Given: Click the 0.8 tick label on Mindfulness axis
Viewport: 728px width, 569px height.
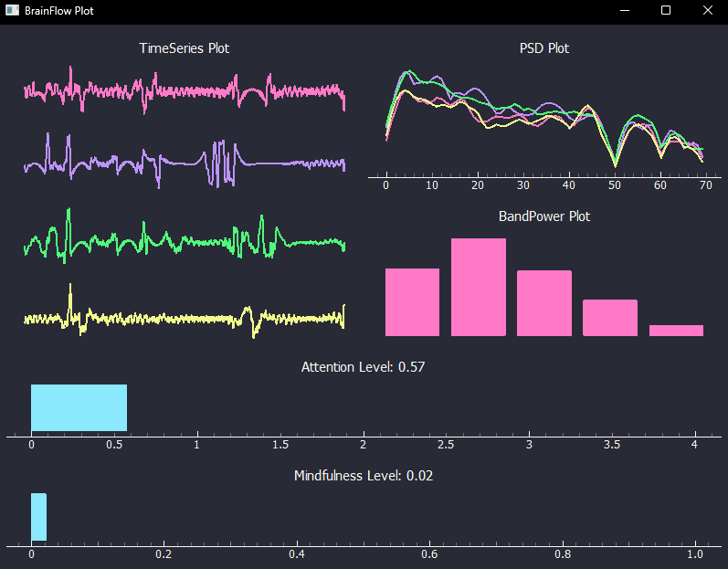Looking at the screenshot, I should point(563,554).
